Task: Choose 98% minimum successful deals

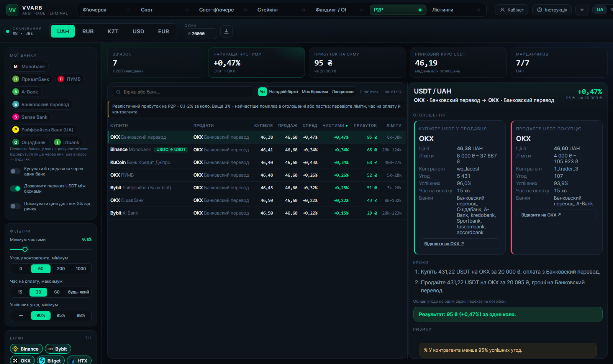Action: pos(81,315)
